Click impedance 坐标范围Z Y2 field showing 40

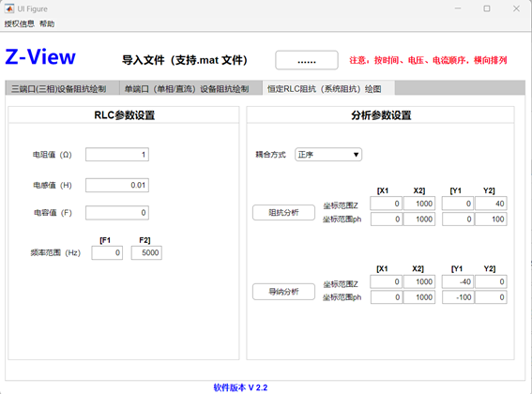tap(491, 204)
